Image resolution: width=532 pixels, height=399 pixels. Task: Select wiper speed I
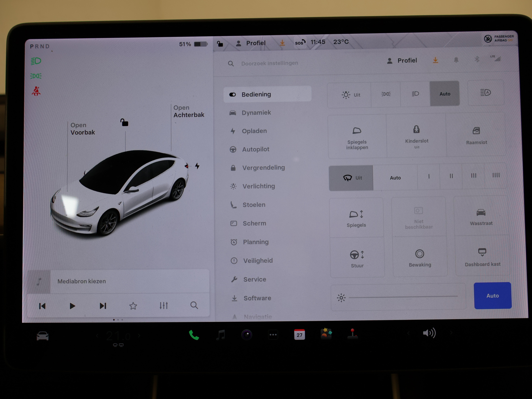429,176
